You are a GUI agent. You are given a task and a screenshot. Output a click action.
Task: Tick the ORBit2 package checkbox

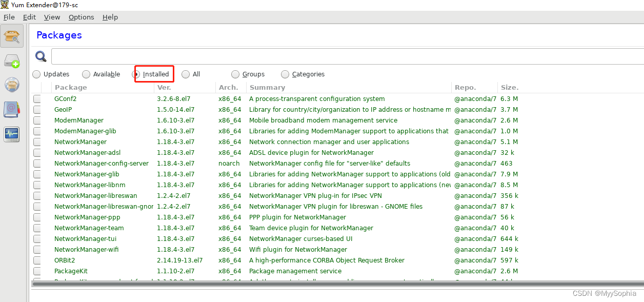pos(37,260)
